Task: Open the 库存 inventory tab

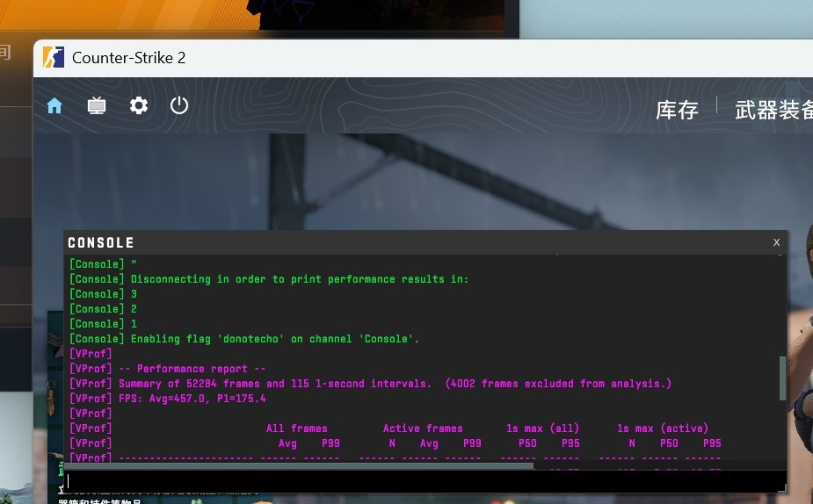Action: [x=677, y=110]
